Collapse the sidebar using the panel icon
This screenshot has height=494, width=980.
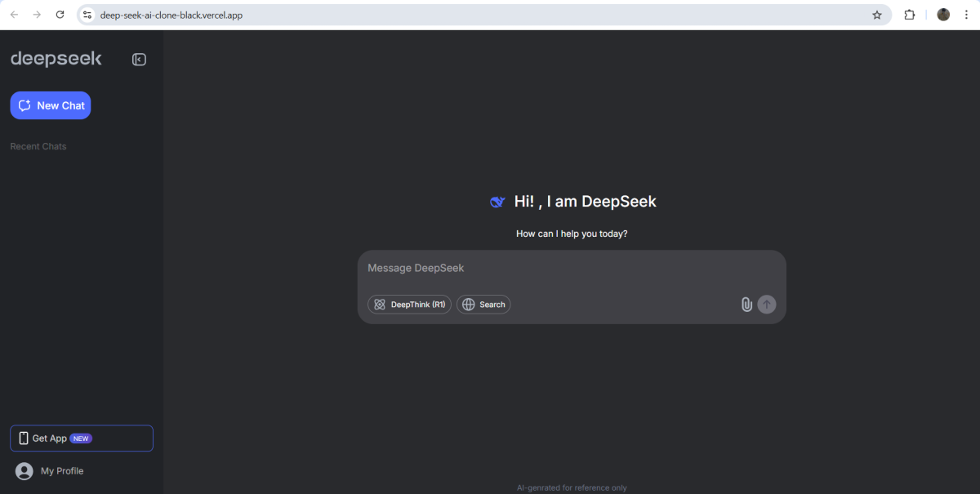(x=139, y=60)
